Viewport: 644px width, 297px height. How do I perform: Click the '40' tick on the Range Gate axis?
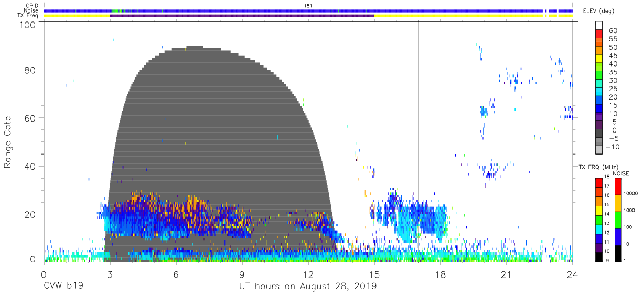click(30, 166)
